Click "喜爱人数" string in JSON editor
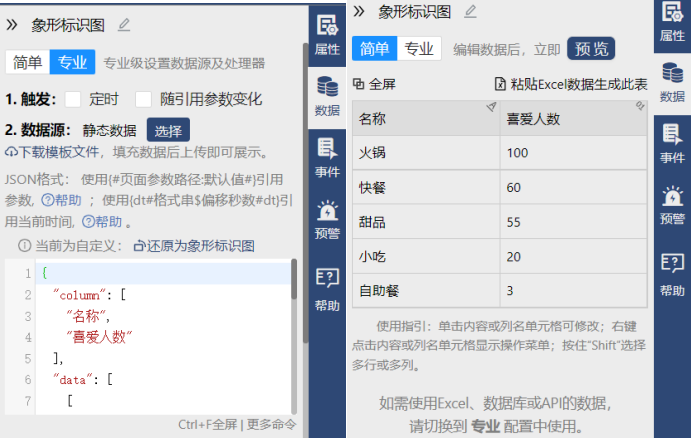 [99, 337]
